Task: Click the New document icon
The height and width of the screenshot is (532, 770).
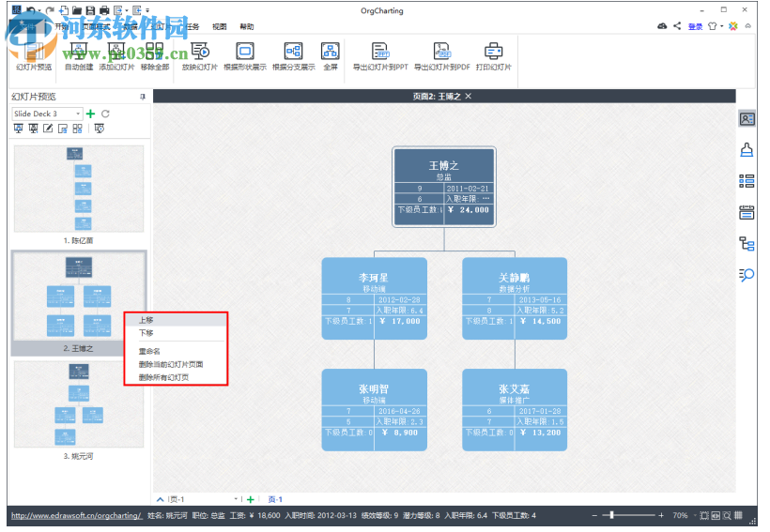Action: [x=64, y=9]
